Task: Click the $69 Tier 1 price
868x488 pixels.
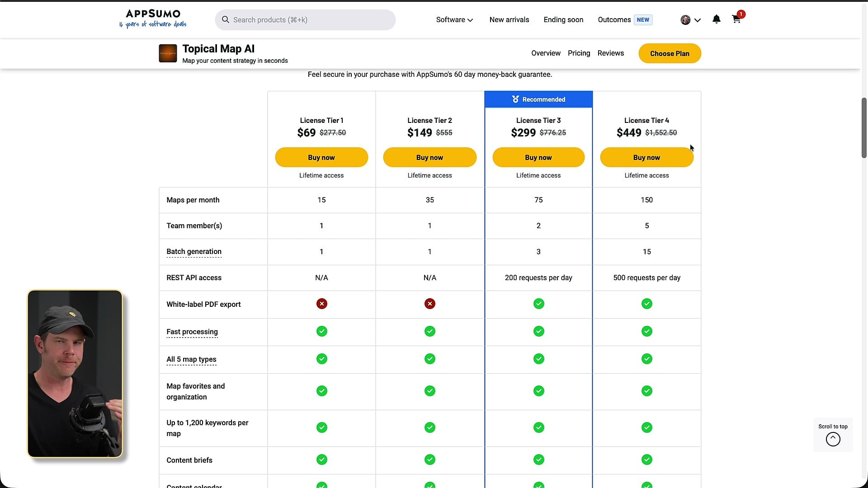Action: [307, 132]
